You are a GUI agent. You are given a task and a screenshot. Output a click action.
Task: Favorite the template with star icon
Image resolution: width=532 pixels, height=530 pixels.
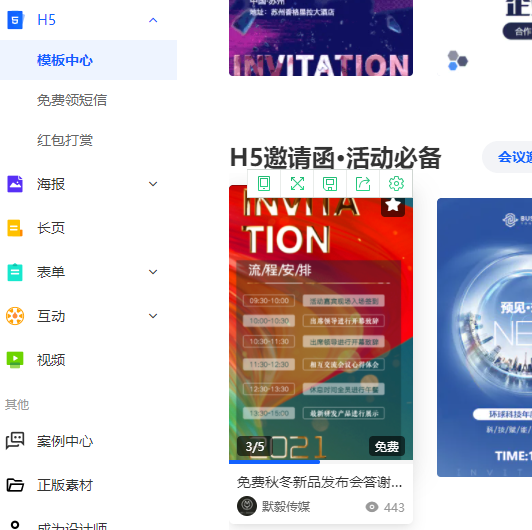(x=393, y=205)
